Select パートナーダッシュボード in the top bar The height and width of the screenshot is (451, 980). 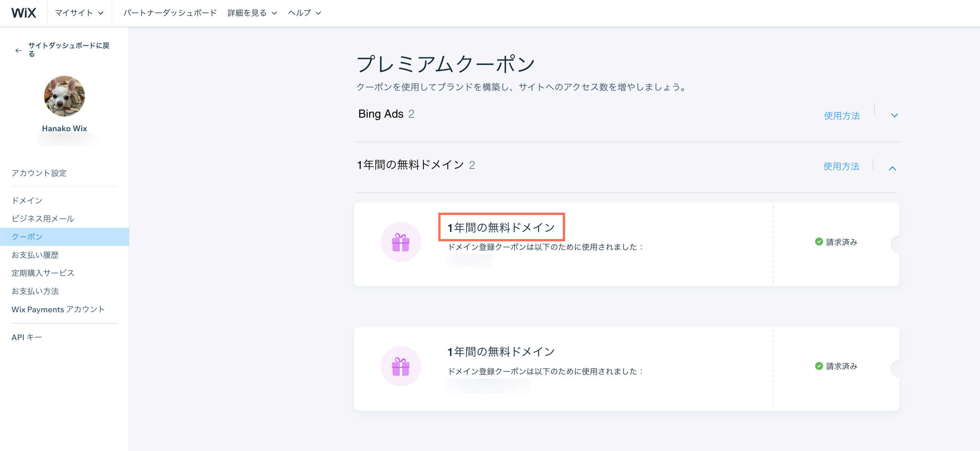coord(170,12)
